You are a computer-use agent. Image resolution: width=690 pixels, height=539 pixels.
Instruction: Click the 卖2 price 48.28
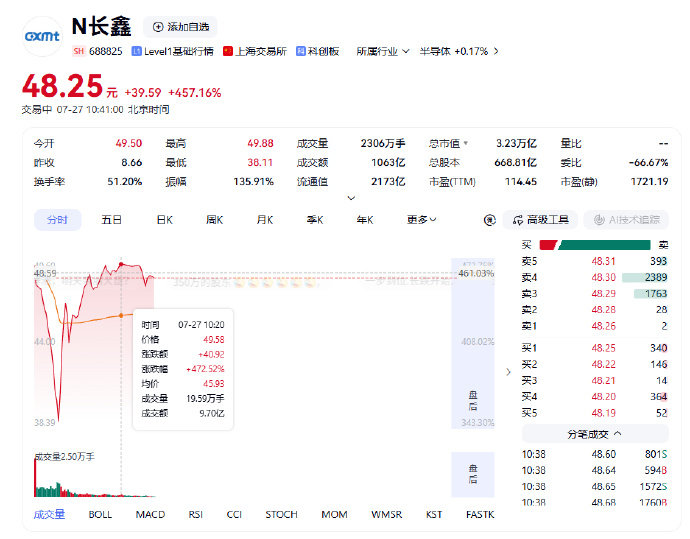pos(603,310)
